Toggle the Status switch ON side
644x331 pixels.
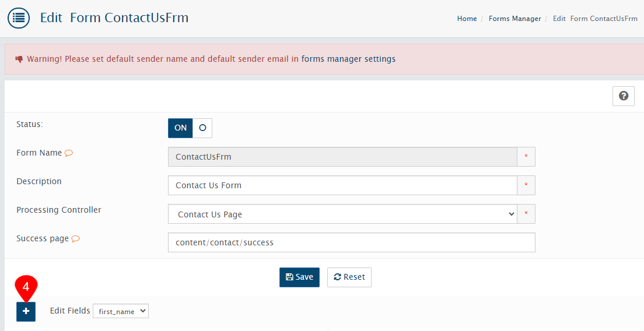[x=180, y=128]
